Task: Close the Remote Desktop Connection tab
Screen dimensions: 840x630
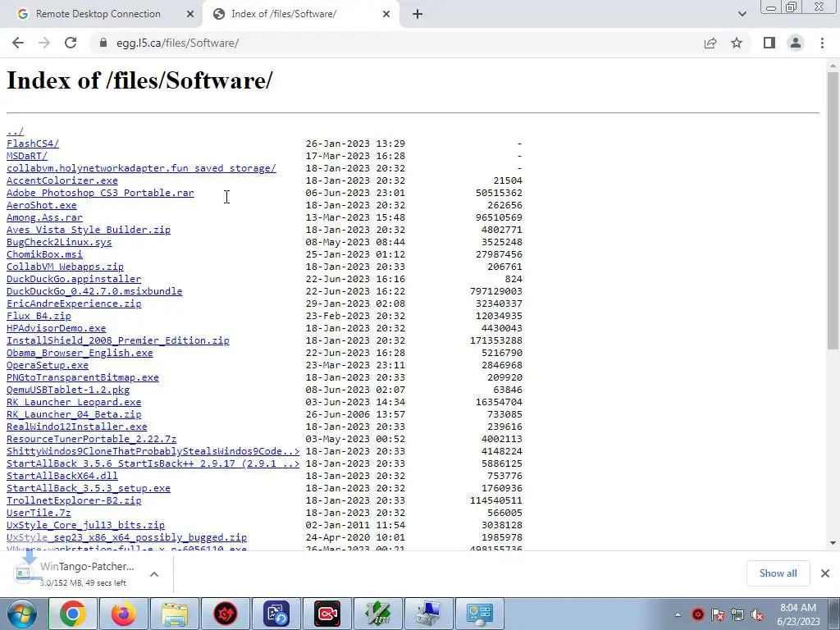Action: (x=190, y=14)
